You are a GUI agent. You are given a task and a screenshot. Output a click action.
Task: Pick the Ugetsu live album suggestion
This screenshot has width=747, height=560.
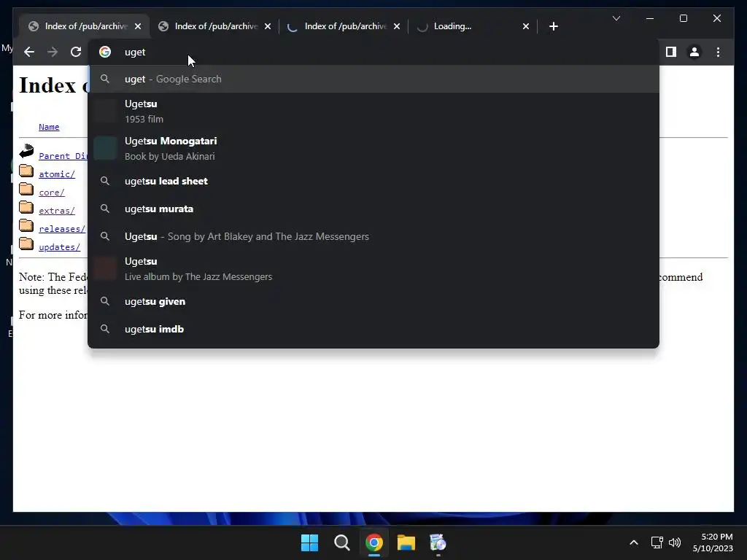373,268
